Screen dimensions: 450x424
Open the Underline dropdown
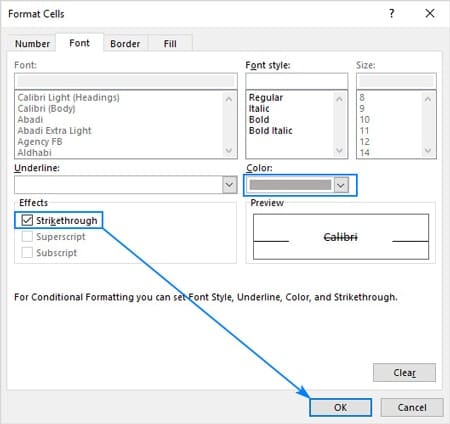[x=229, y=185]
